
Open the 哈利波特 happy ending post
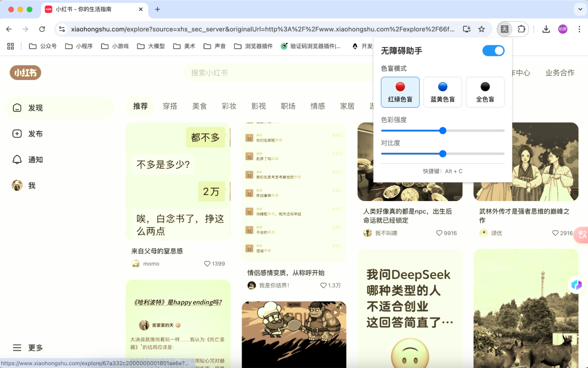[178, 324]
